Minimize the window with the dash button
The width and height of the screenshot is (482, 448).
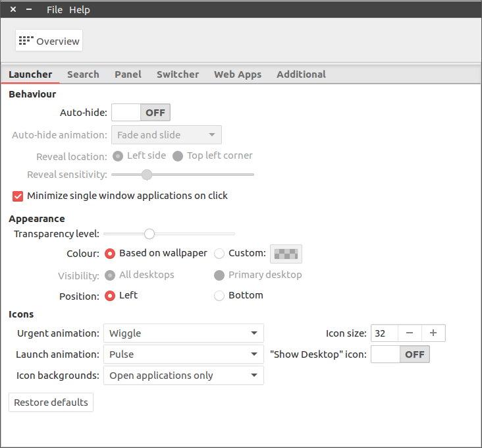click(x=29, y=9)
